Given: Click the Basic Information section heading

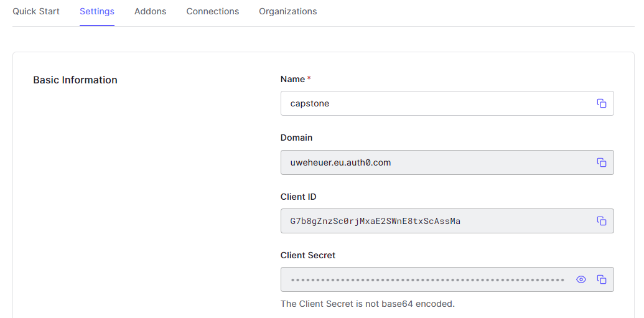Looking at the screenshot, I should click(x=75, y=80).
